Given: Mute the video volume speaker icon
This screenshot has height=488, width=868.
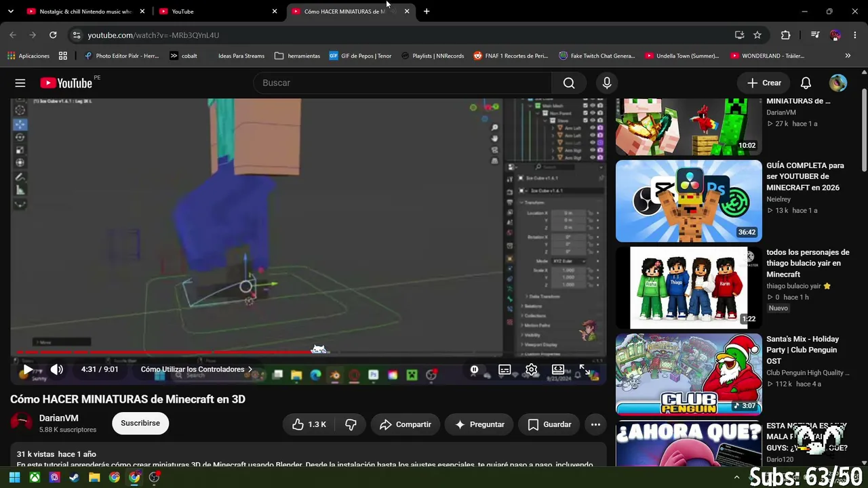Looking at the screenshot, I should tap(57, 369).
